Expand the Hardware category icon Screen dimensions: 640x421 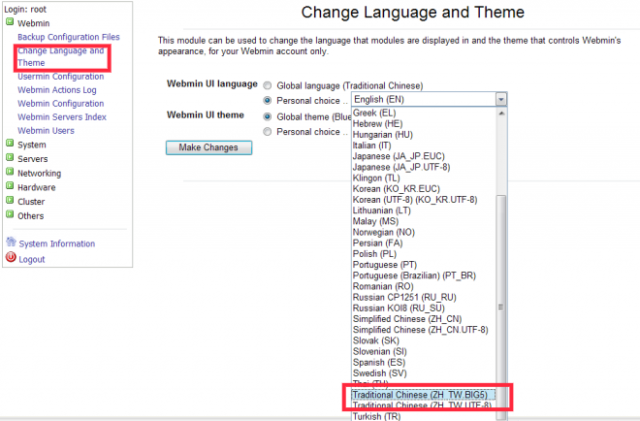point(10,186)
